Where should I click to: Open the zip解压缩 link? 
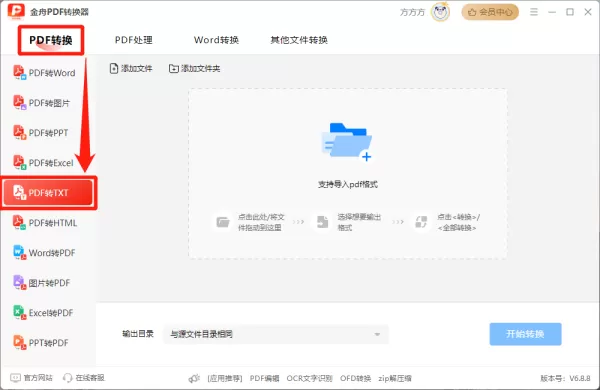[x=395, y=379]
